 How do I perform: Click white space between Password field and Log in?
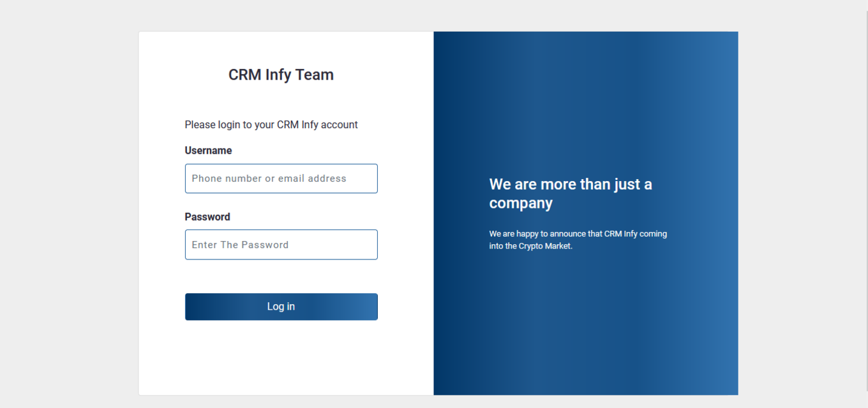click(281, 277)
